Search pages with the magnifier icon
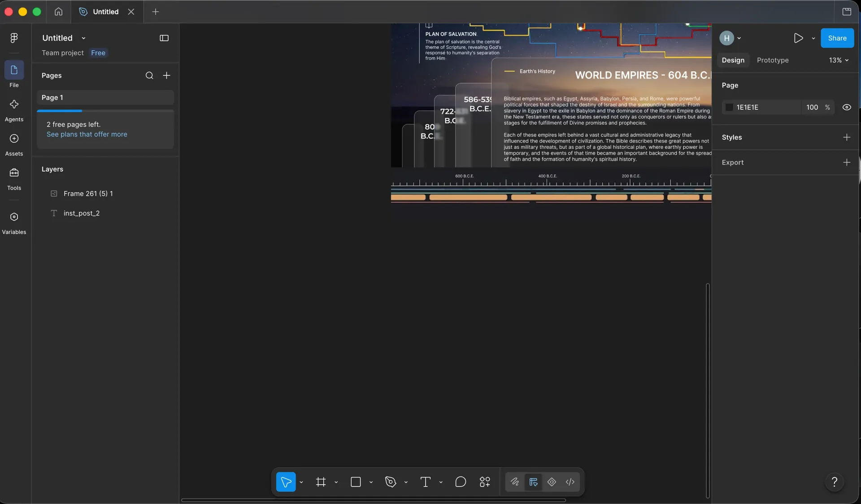861x504 pixels. tap(149, 75)
